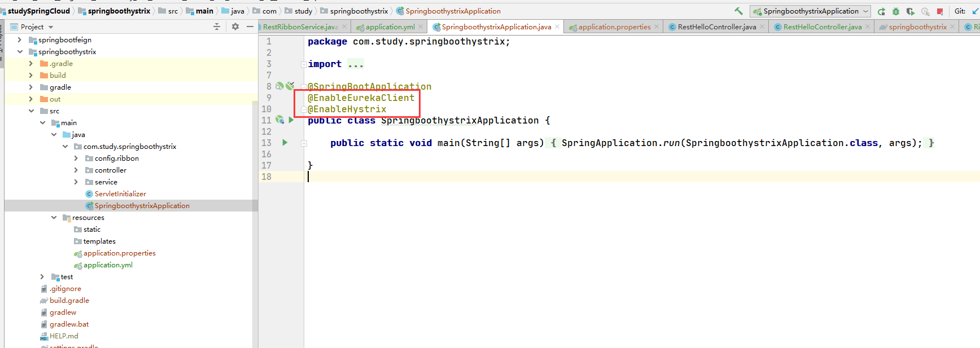Expand the service package

click(x=76, y=182)
